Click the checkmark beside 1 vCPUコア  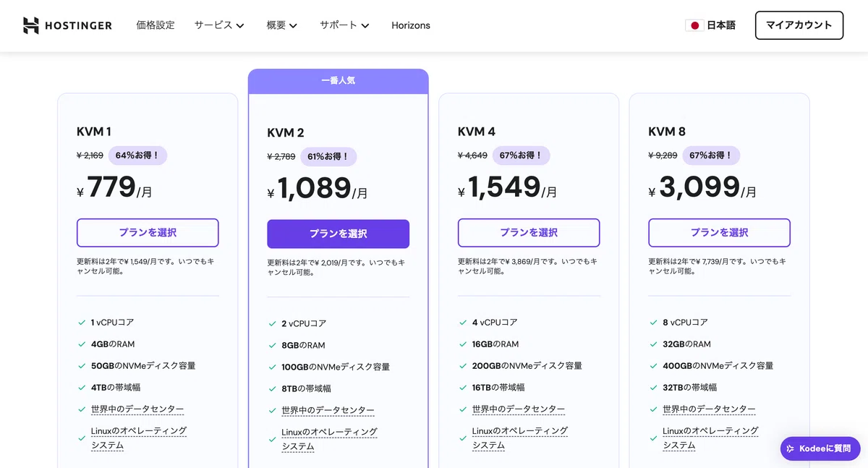[x=82, y=323]
